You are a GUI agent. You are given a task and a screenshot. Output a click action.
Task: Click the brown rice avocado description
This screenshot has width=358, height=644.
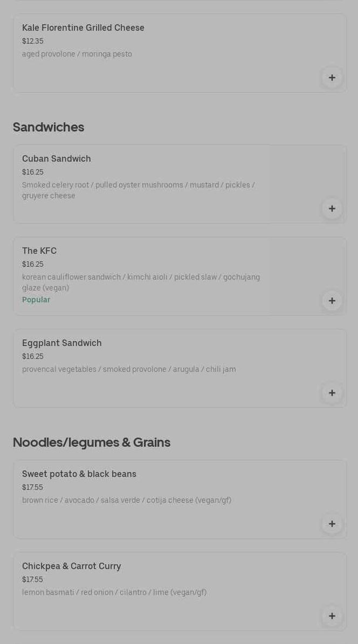[x=127, y=500]
